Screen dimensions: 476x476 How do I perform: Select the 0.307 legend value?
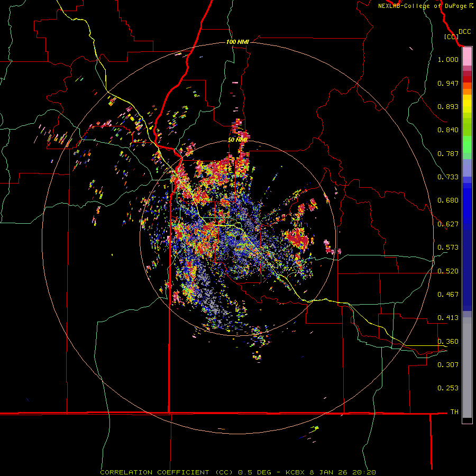point(448,365)
